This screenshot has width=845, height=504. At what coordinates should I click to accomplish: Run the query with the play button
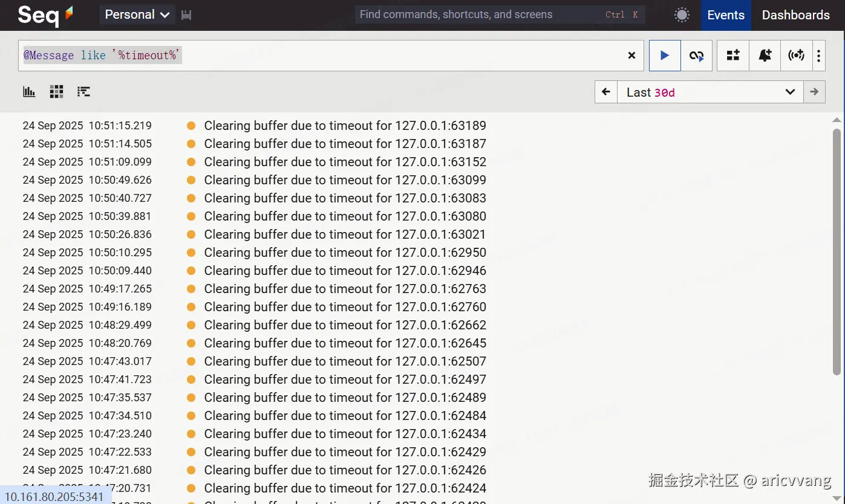coord(665,56)
